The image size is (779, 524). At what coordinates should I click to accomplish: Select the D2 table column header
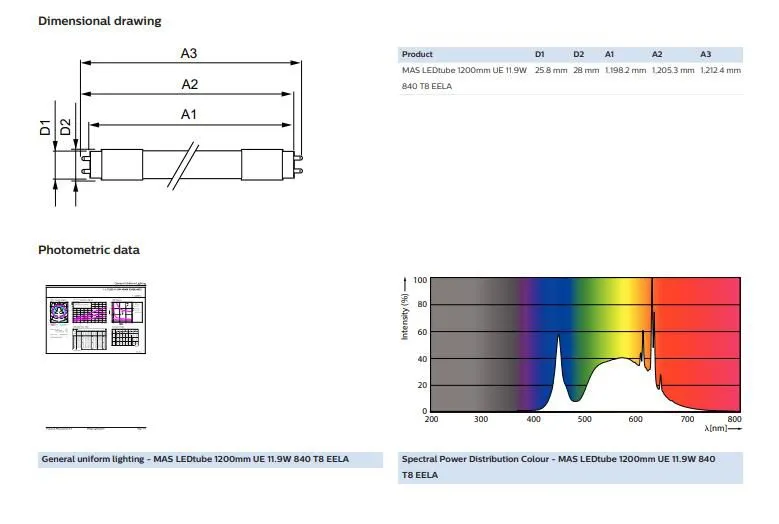[x=578, y=54]
